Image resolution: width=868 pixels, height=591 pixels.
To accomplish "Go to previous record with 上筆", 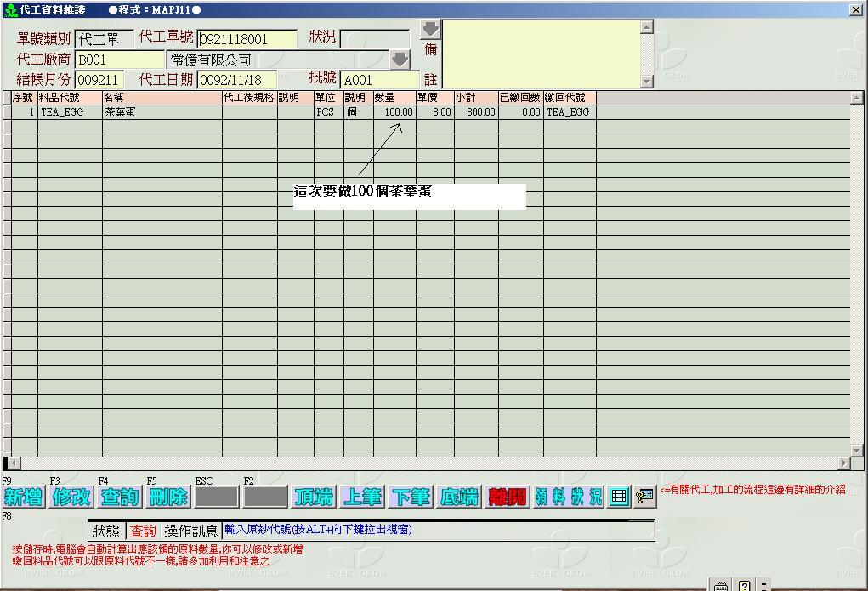I will coord(362,497).
